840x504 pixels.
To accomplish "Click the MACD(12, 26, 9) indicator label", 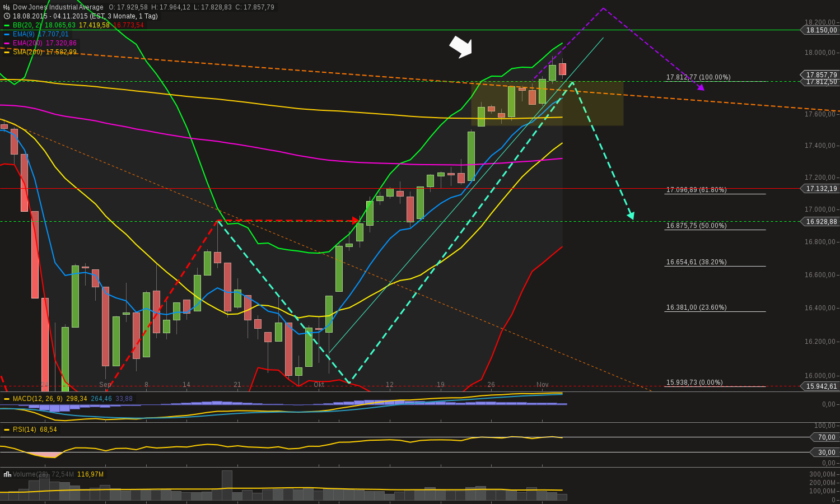I will coord(38,399).
